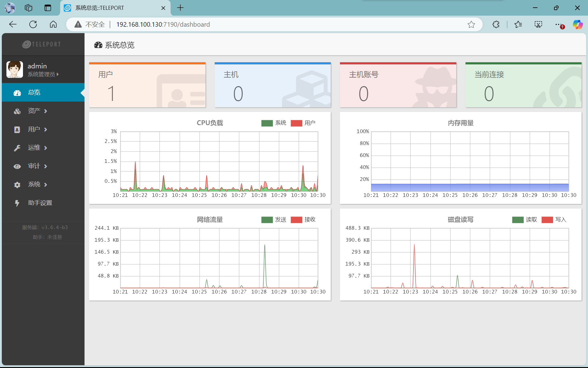This screenshot has height=368, width=588.
Task: Click the wrench icon for 运维
Action: 17,148
